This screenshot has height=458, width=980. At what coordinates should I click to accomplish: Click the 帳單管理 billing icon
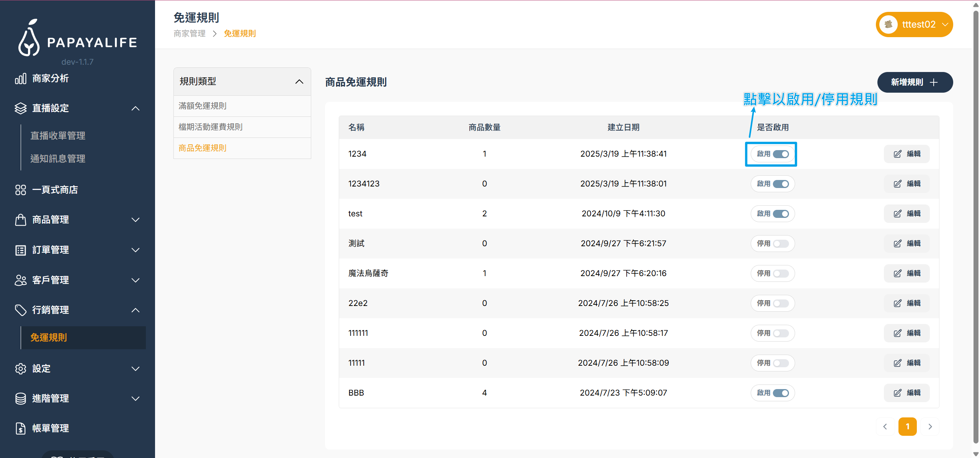point(21,428)
